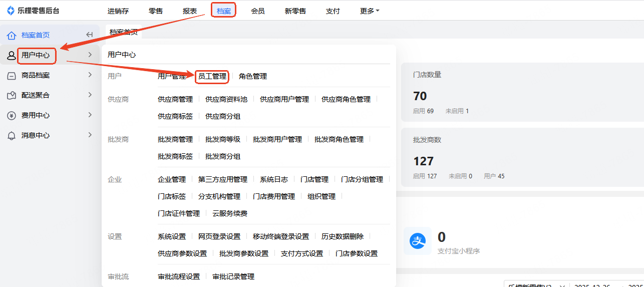Open the 进销存 top menu
This screenshot has width=644, height=287.
click(118, 11)
